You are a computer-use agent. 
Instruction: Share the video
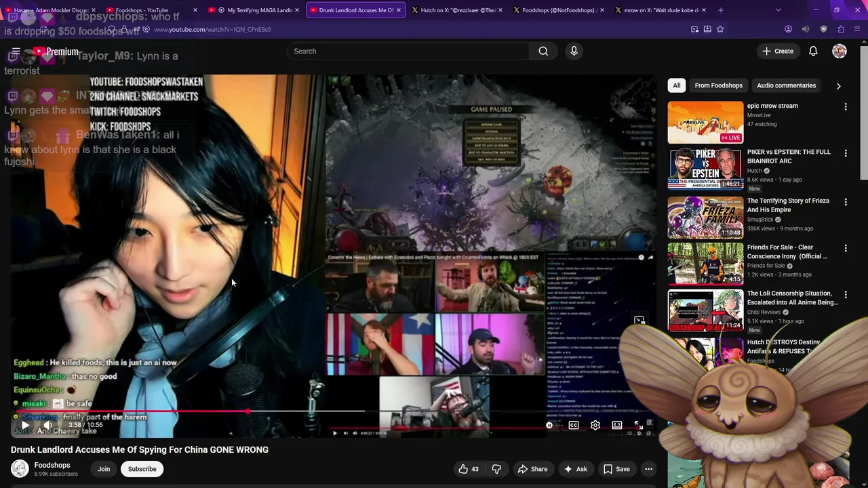[532, 469]
